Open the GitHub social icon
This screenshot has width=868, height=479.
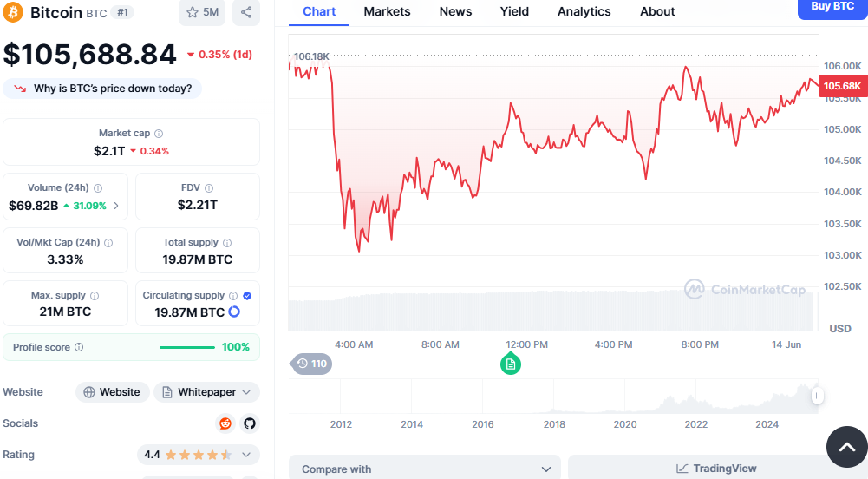(250, 423)
